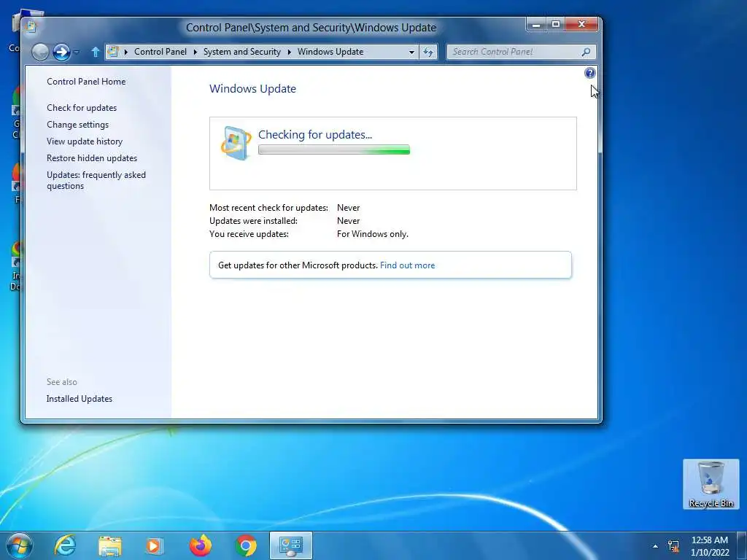Click the blue Up arrow in the address bar
Screen dimensions: 747x560
click(x=95, y=52)
